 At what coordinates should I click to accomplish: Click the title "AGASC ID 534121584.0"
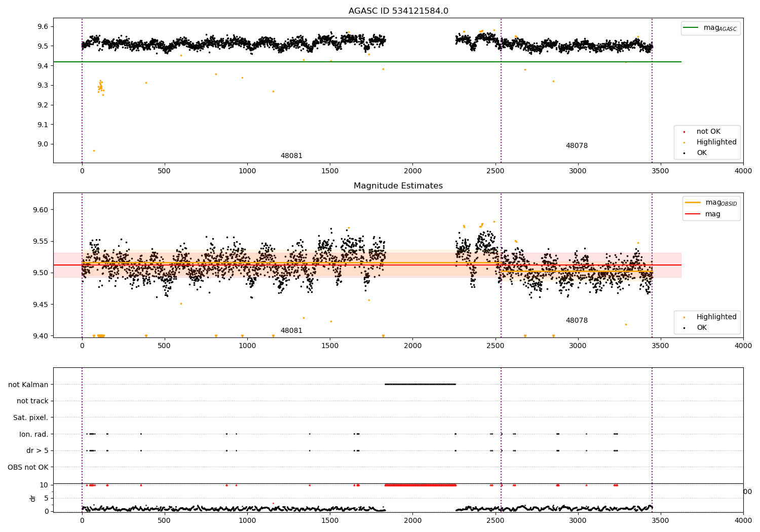pos(398,11)
